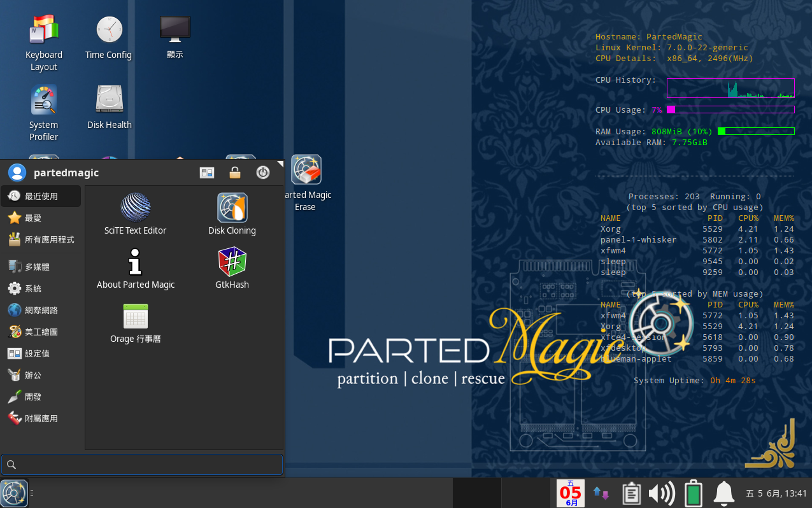Open the network up/down arrows tray icon
Image resolution: width=812 pixels, height=508 pixels.
pyautogui.click(x=601, y=493)
